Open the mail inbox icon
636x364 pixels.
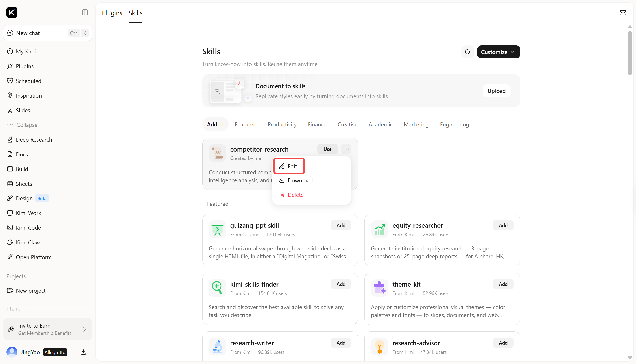click(x=623, y=13)
